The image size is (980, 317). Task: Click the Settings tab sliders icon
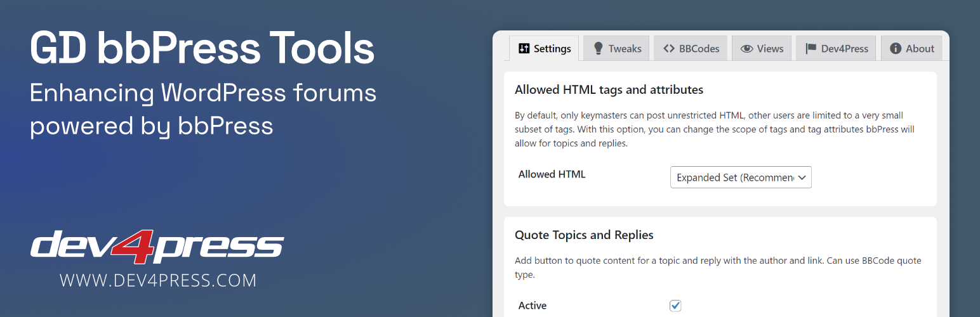click(x=524, y=48)
